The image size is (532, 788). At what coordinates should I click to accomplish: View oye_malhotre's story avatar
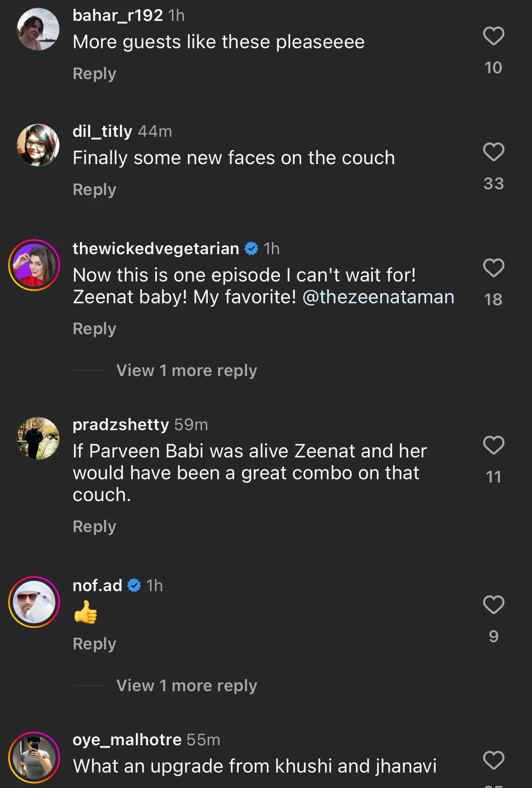(35, 757)
